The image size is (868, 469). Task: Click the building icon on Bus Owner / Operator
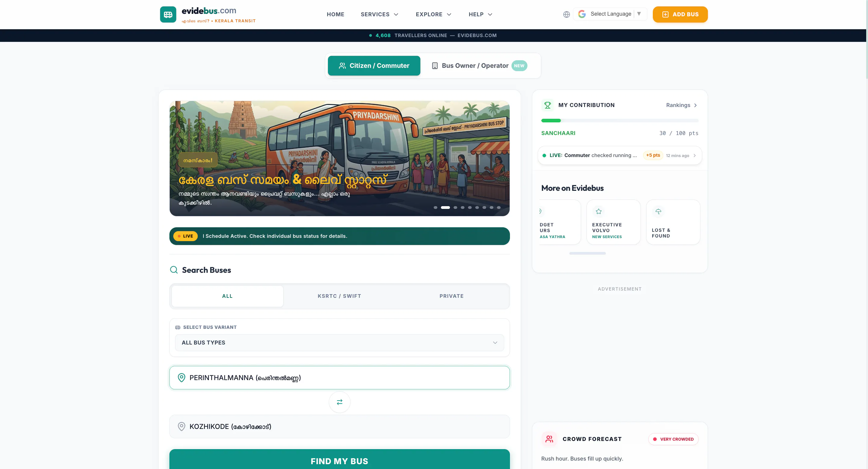tap(435, 66)
